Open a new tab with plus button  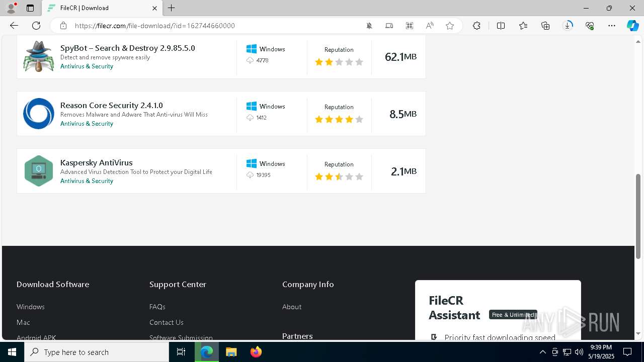tap(172, 8)
